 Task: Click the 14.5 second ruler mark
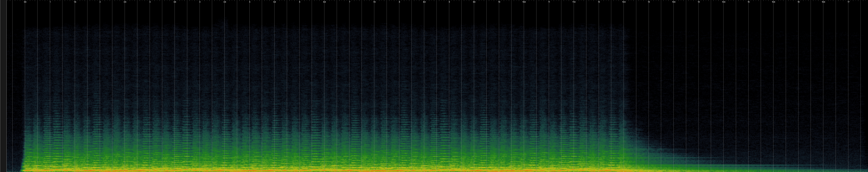[724, 2]
